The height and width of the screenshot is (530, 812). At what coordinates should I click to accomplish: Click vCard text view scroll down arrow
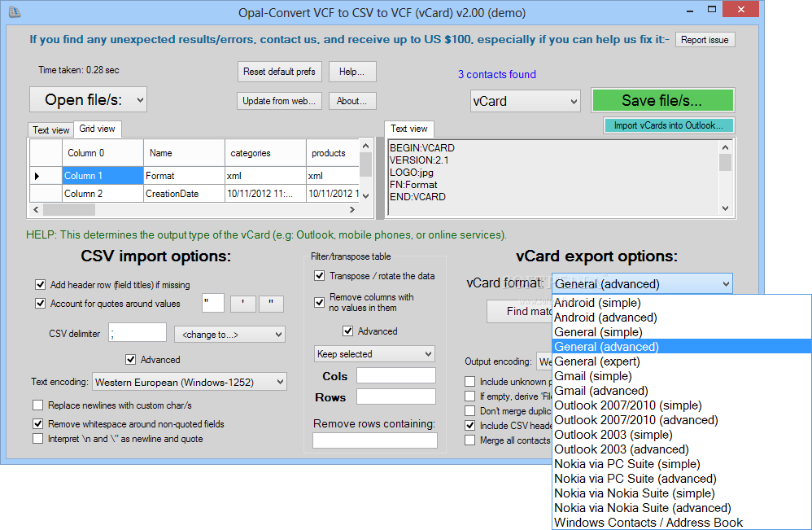coord(725,208)
